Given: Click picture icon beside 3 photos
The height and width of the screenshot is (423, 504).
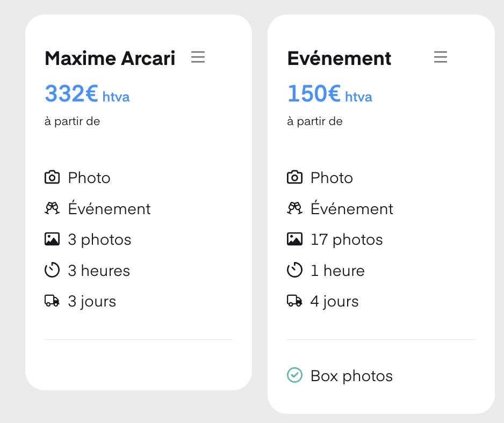Looking at the screenshot, I should coord(52,239).
